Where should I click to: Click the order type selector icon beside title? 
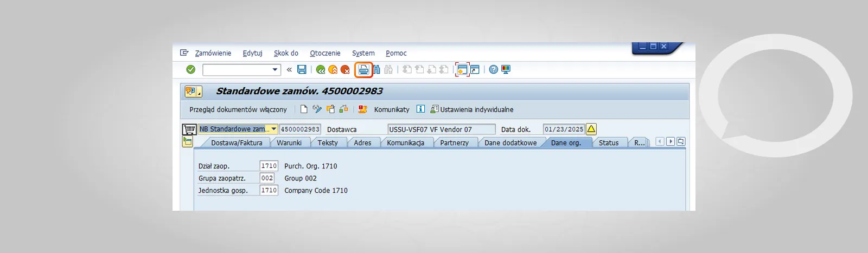pos(193,92)
